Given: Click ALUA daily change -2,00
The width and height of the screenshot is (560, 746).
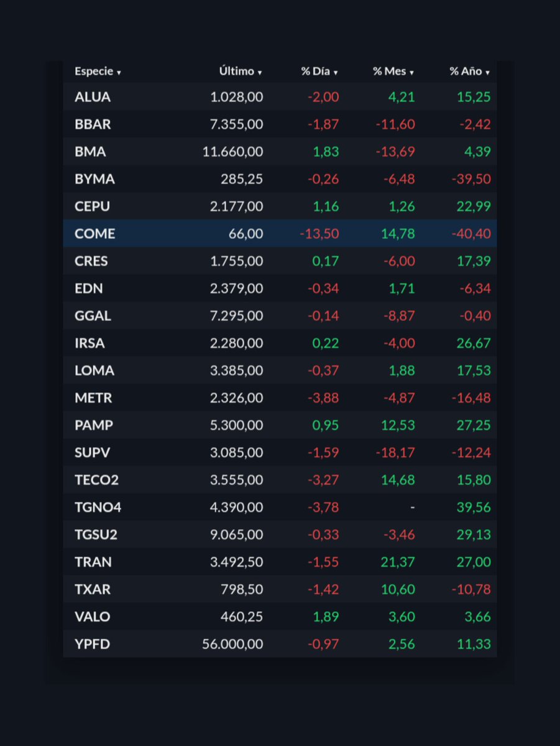Looking at the screenshot, I should [323, 97].
